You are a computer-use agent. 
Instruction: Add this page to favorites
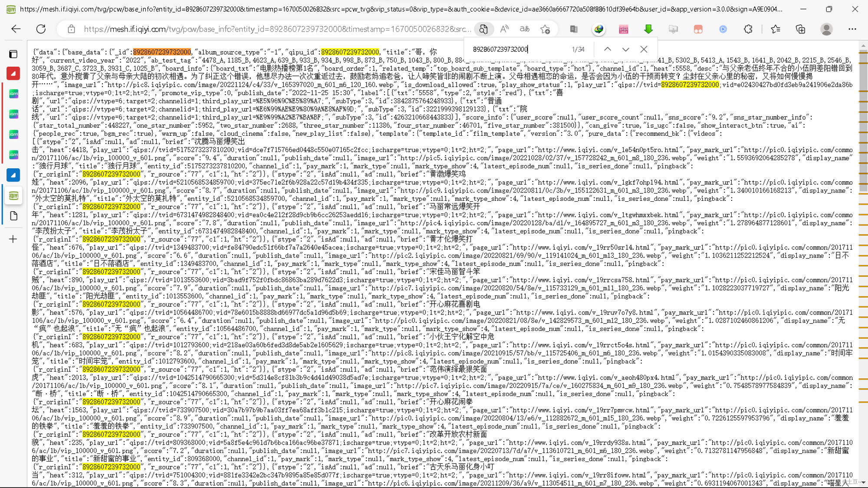(545, 29)
